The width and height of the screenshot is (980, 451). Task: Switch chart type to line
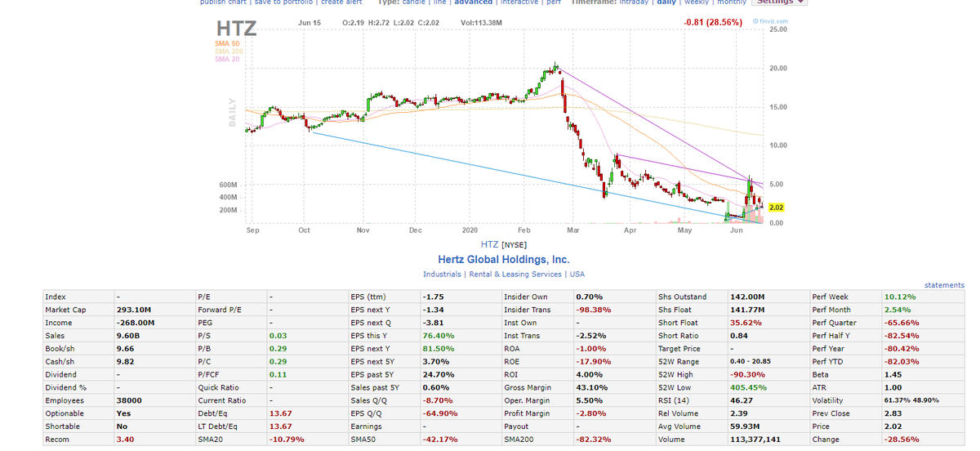pyautogui.click(x=439, y=2)
